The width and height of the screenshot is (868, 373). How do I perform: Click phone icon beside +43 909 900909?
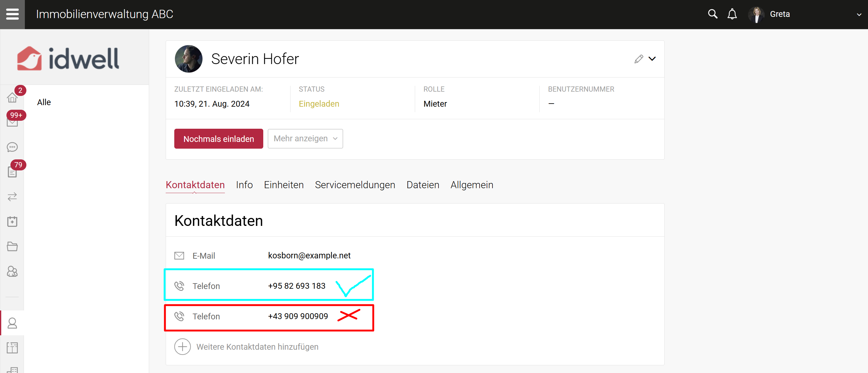click(x=179, y=316)
